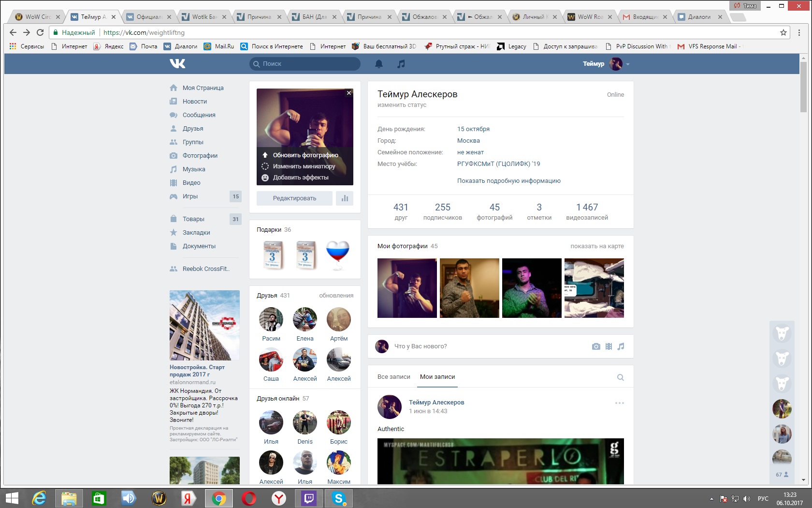Click profile statistics bar chart icon
The image size is (812, 508).
[x=345, y=198]
